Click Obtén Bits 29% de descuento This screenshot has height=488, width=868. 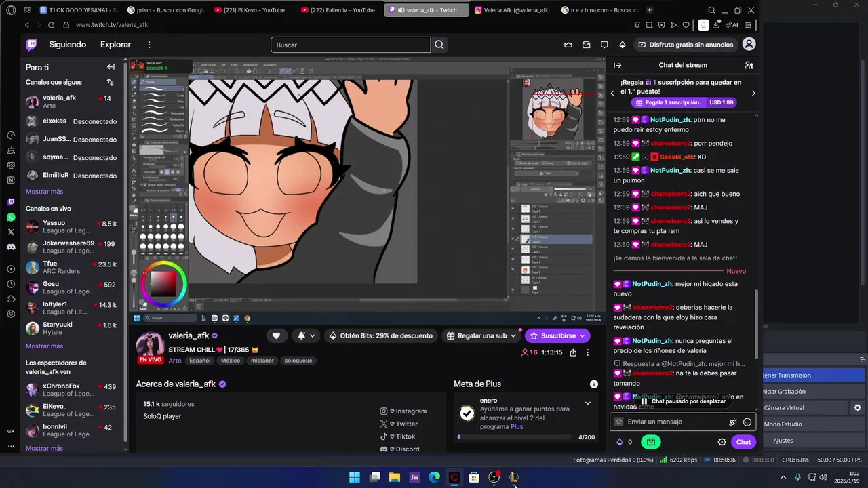point(380,335)
